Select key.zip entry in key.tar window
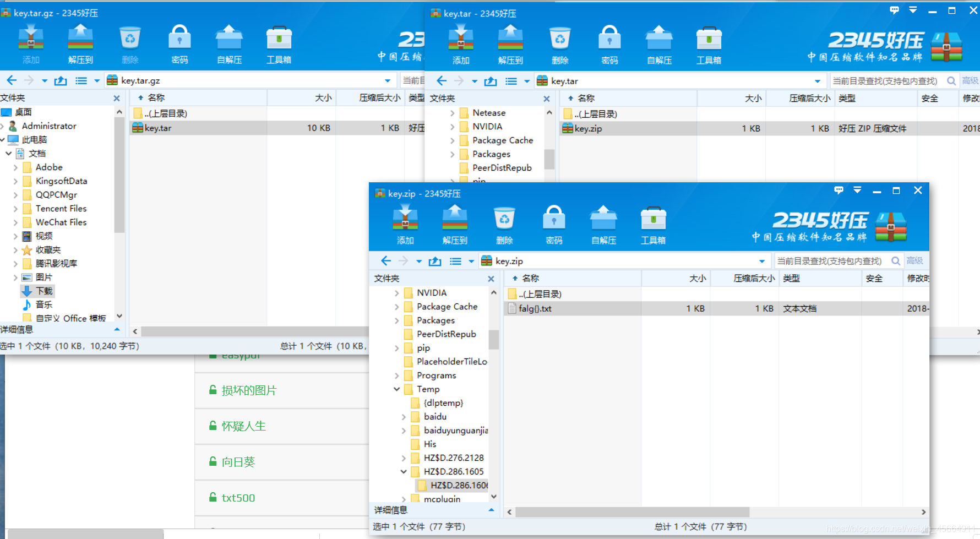The width and height of the screenshot is (980, 539). coord(770,129)
